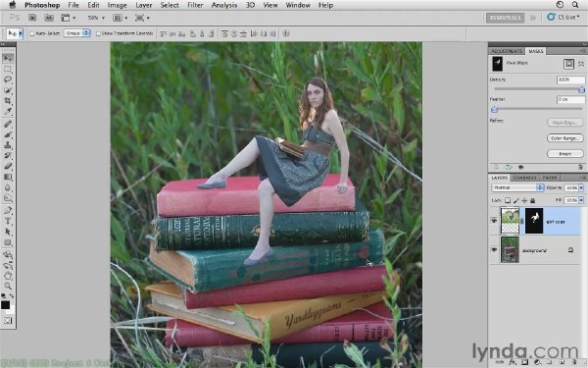Launch Mini Bridge from application bar

click(x=49, y=18)
